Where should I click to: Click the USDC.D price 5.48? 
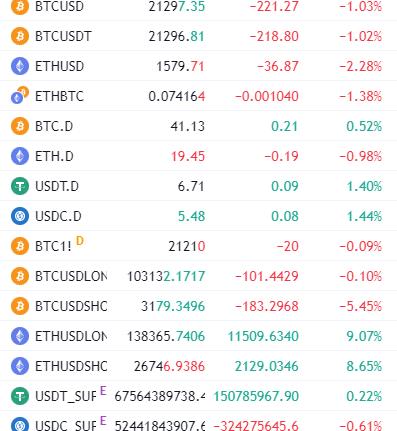click(x=191, y=216)
